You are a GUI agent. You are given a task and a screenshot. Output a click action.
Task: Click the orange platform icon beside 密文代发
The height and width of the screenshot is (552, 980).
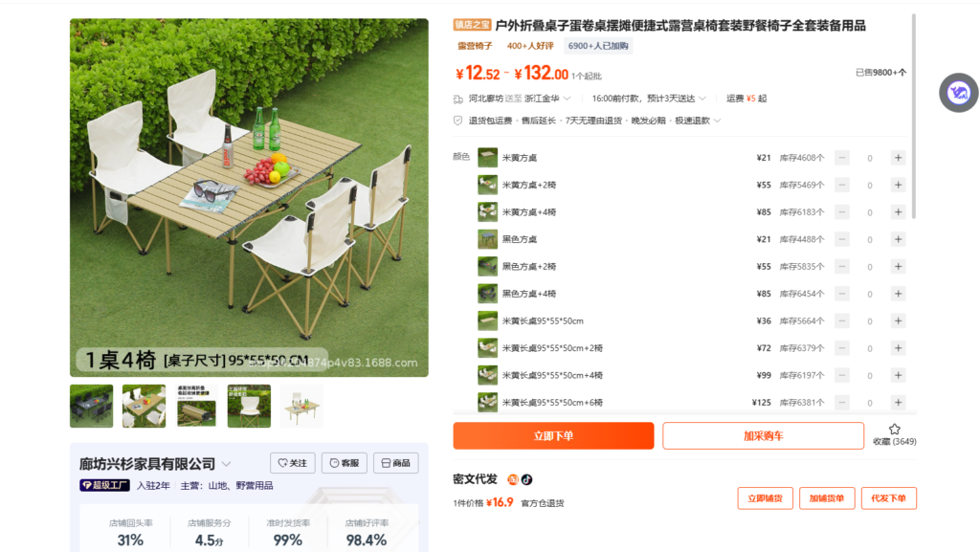[513, 479]
